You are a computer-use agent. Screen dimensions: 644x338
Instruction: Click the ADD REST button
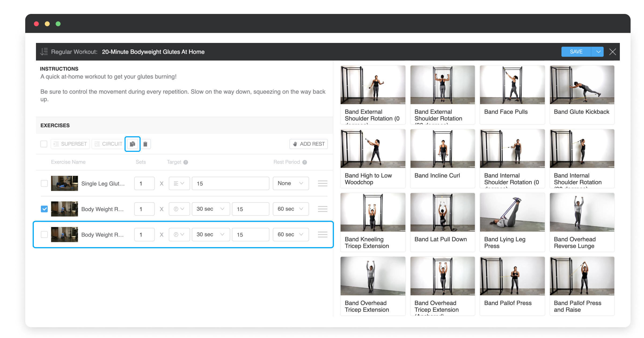[x=309, y=144]
